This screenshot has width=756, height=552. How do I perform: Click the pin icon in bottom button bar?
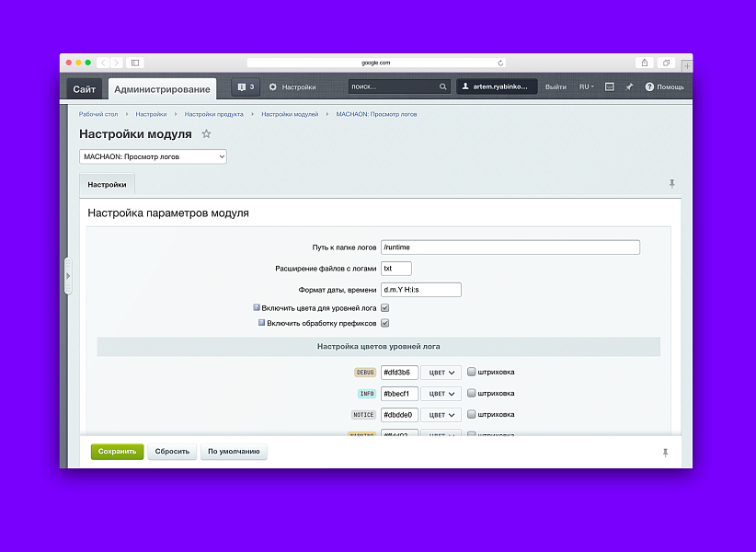click(665, 452)
